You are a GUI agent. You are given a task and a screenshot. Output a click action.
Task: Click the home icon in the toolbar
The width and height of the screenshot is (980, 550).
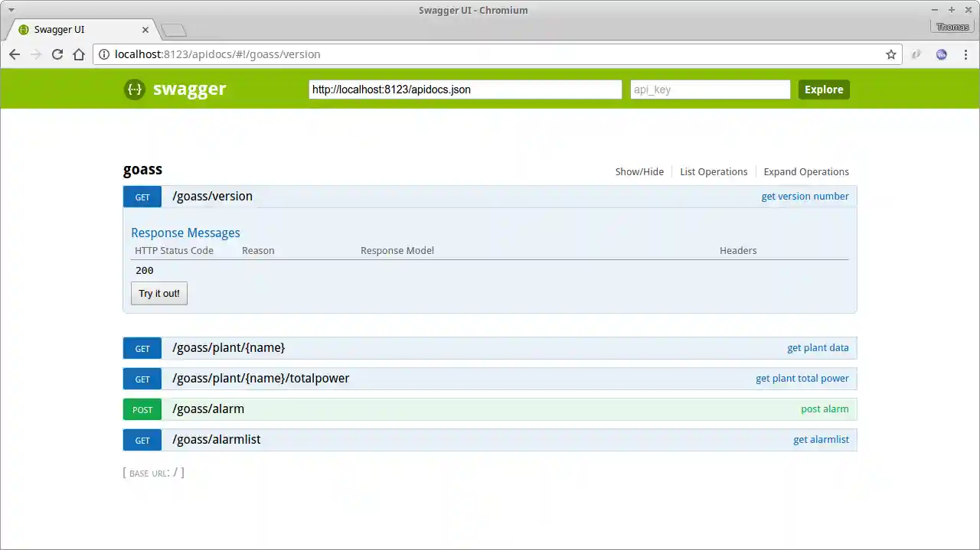pyautogui.click(x=79, y=54)
